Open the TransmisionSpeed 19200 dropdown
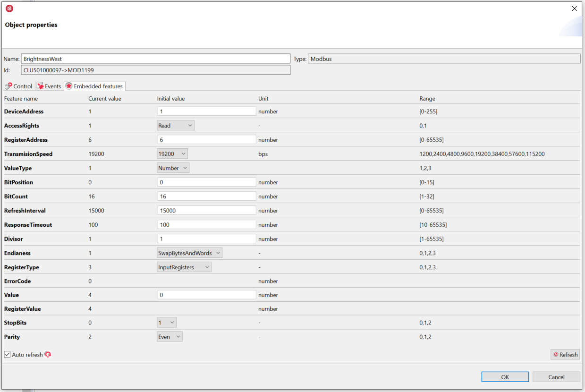 [x=172, y=154]
